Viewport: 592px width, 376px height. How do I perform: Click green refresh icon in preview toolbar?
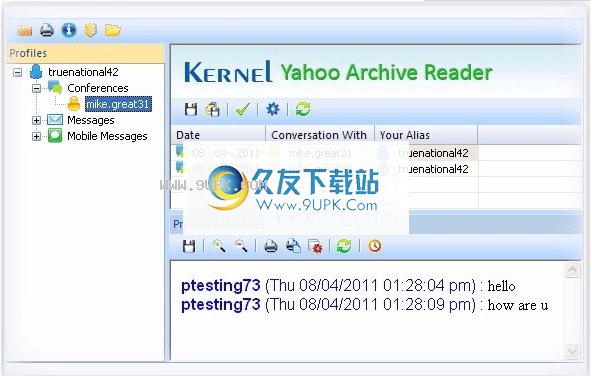pyautogui.click(x=344, y=246)
